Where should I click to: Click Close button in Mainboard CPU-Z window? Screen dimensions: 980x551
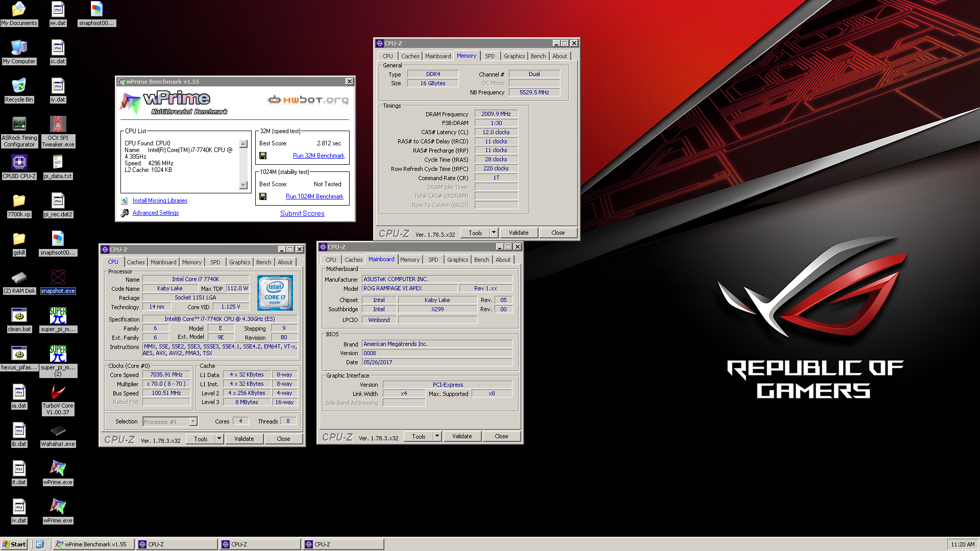(x=501, y=436)
